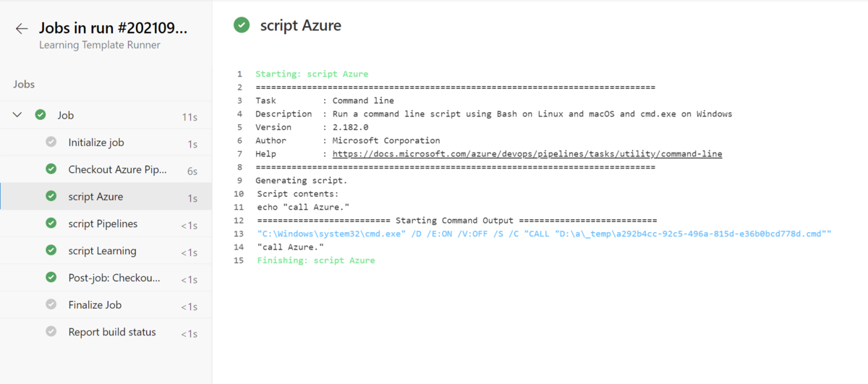Select the script Pipelines step
This screenshot has height=384, width=868.
(x=103, y=223)
